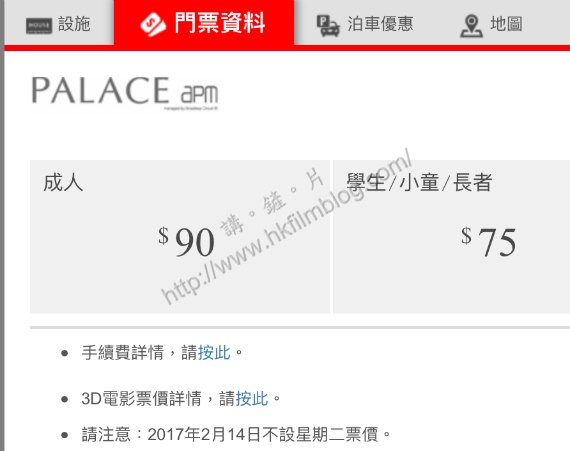Follow the 按此 link for 3D movie prices

(252, 399)
